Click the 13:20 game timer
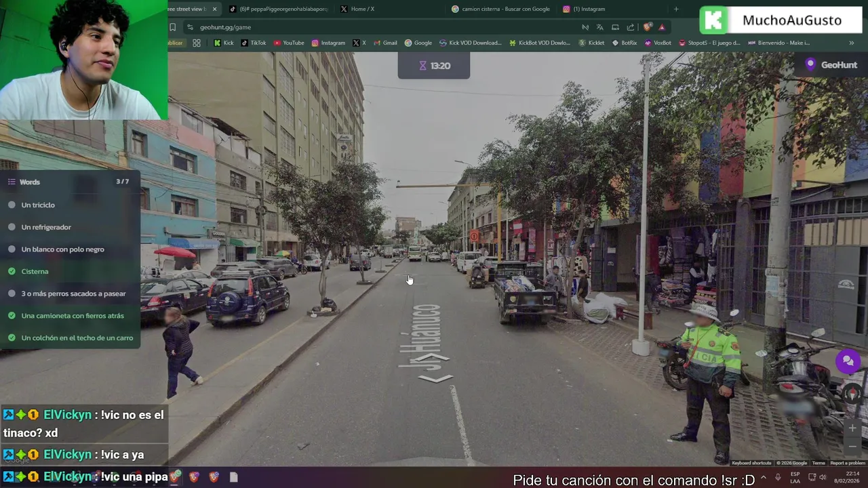Screen dimensions: 868x488 434,66
